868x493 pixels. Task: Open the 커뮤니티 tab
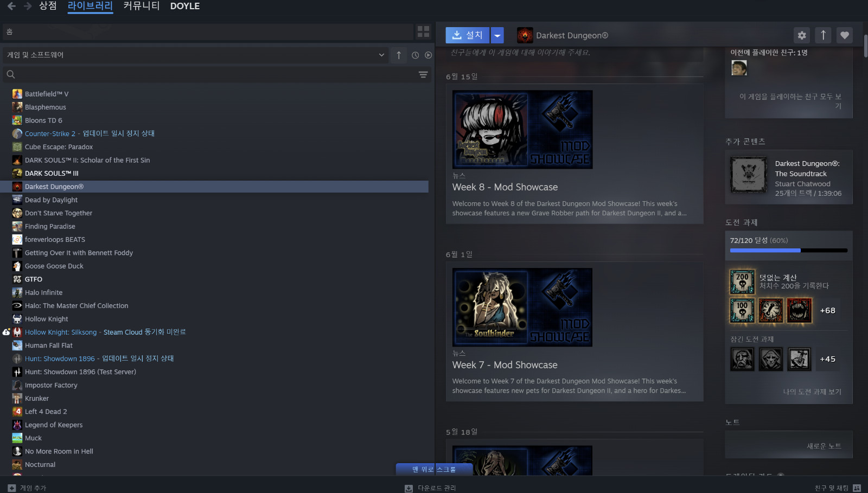click(142, 6)
